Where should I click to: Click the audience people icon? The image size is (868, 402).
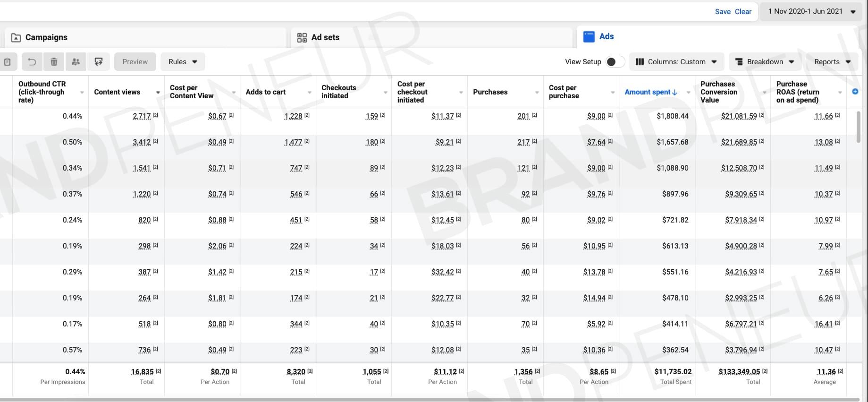(x=76, y=62)
